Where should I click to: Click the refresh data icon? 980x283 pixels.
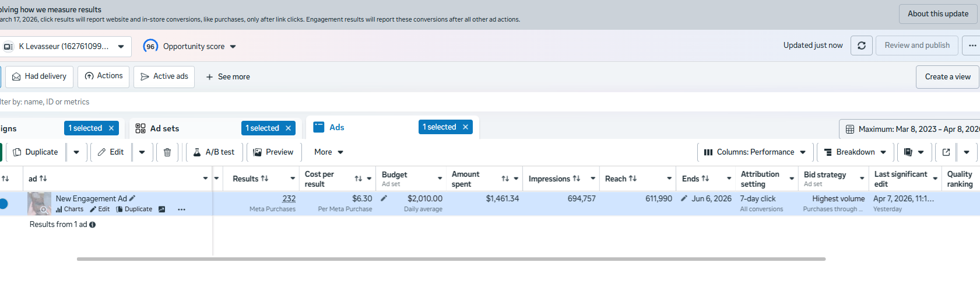pos(861,46)
